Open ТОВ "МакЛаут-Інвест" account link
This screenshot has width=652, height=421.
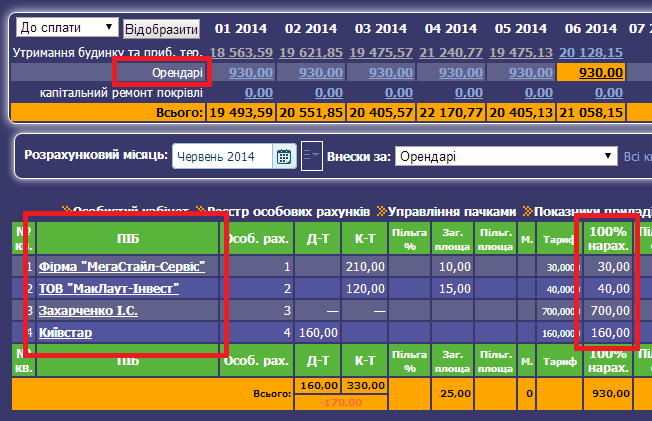108,289
